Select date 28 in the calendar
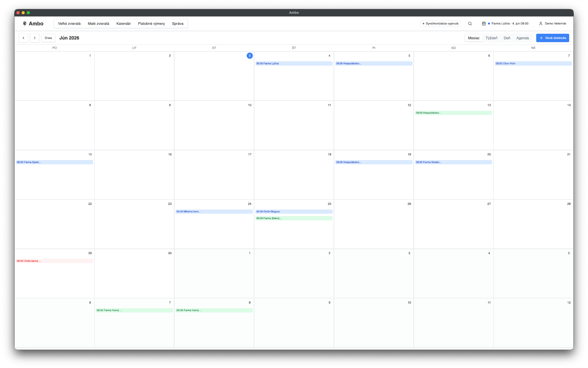 [x=569, y=204]
